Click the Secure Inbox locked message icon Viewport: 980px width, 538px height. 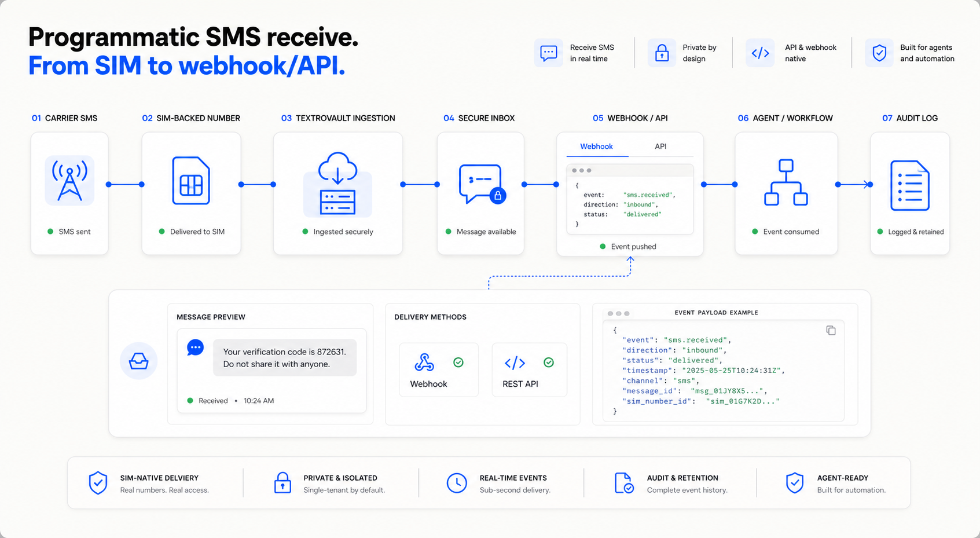click(482, 184)
